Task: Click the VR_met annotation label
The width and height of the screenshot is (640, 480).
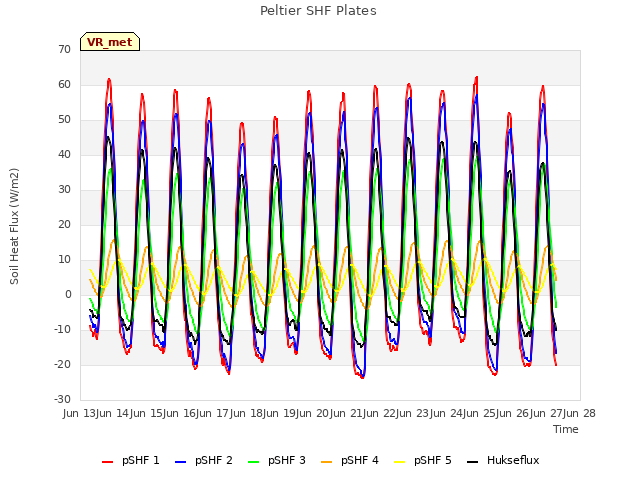Action: click(x=110, y=42)
